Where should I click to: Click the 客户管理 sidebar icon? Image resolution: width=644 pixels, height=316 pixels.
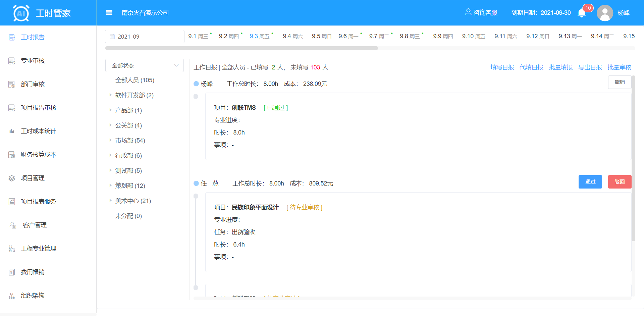click(x=13, y=225)
